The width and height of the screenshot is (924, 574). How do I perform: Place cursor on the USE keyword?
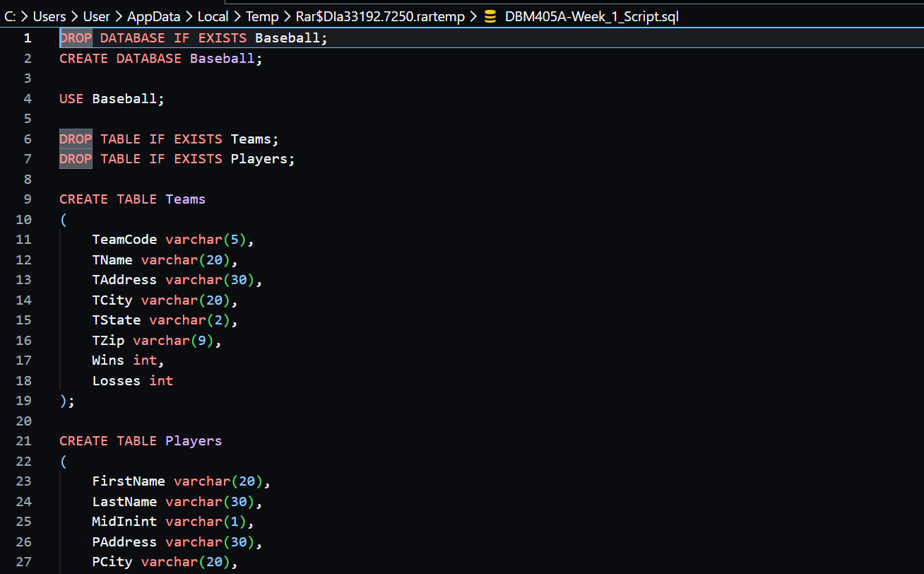[x=71, y=99]
